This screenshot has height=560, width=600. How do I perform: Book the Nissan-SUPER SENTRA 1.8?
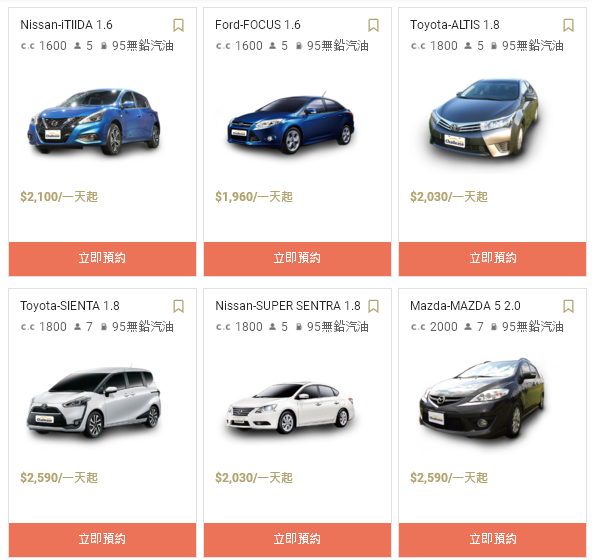pyautogui.click(x=297, y=540)
